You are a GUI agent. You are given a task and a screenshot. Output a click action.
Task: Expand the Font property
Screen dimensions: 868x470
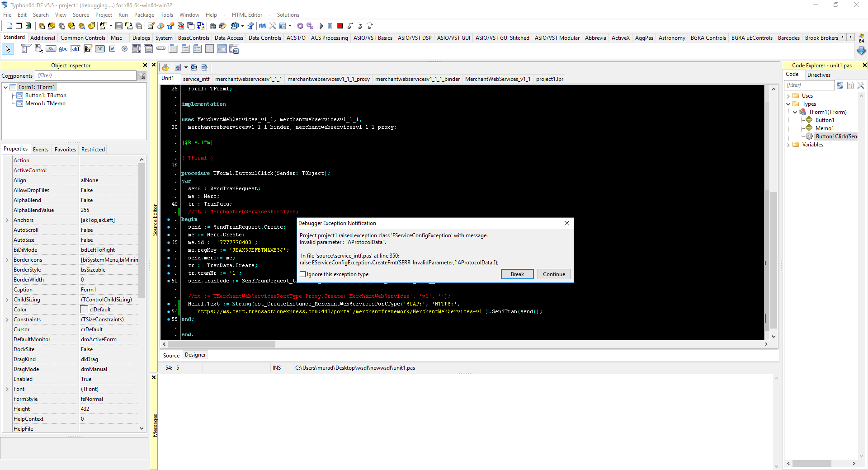[x=7, y=389]
